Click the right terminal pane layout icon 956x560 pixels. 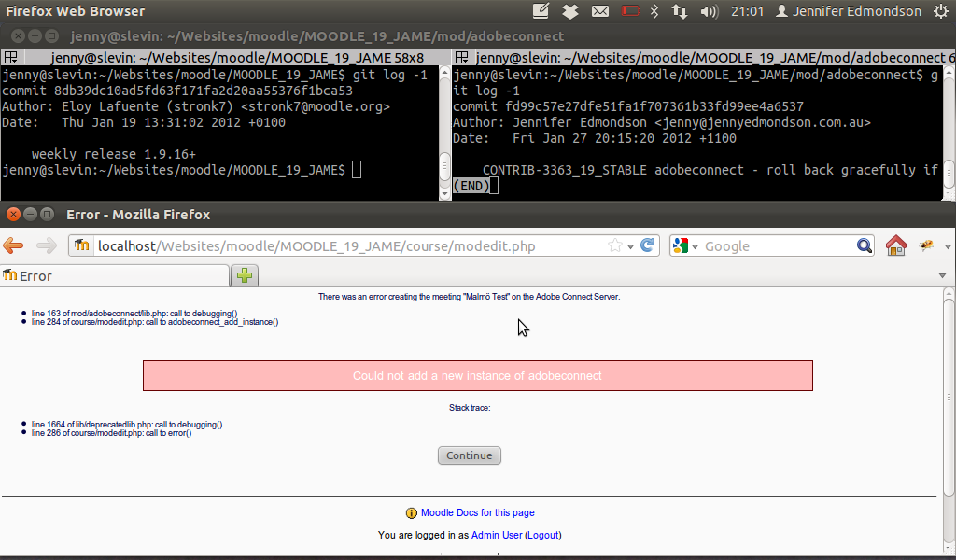click(461, 57)
